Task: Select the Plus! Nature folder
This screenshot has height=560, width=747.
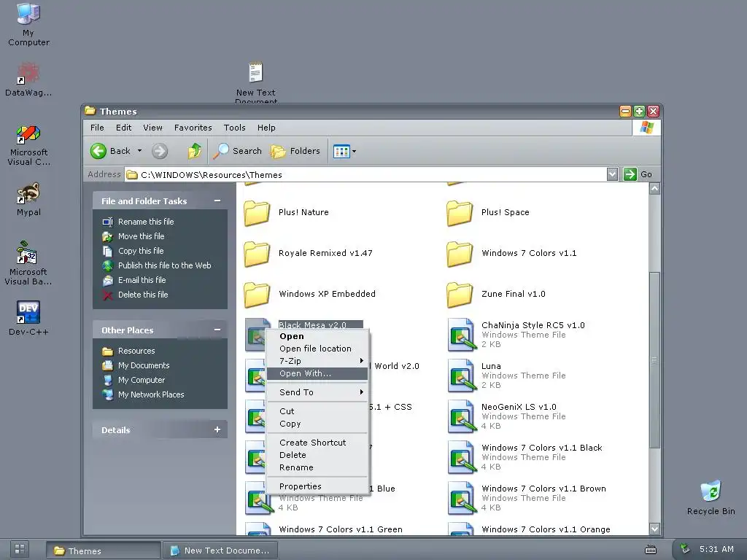Action: tap(287, 213)
